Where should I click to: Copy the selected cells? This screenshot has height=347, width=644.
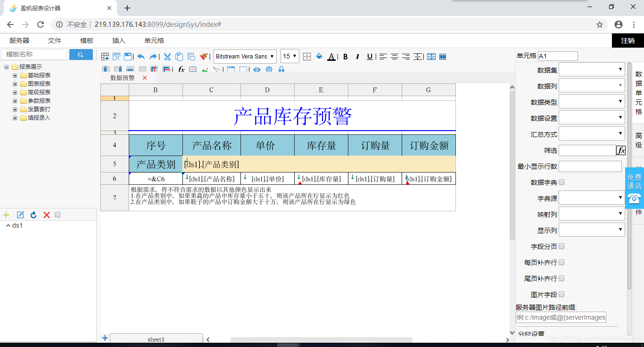pos(179,57)
